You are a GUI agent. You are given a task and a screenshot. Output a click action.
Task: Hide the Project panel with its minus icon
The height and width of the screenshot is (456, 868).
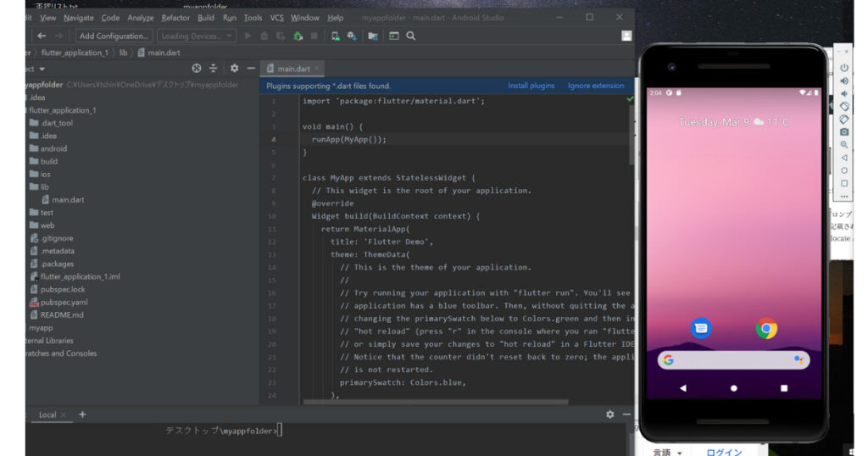click(251, 68)
